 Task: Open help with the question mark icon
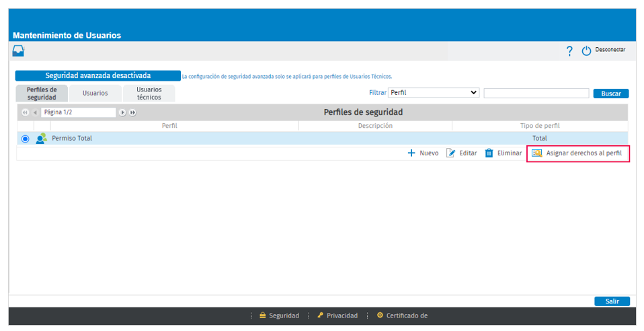tap(569, 51)
